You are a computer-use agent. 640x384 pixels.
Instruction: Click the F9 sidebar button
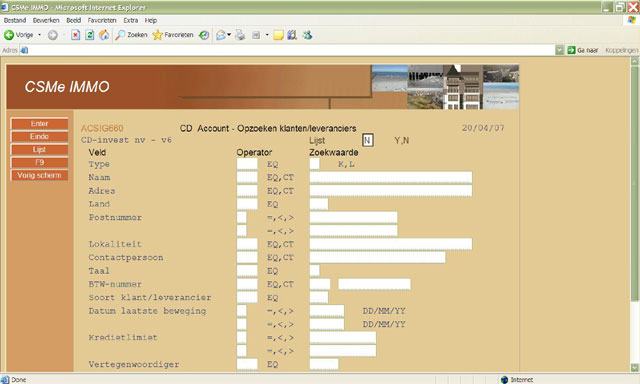39,162
